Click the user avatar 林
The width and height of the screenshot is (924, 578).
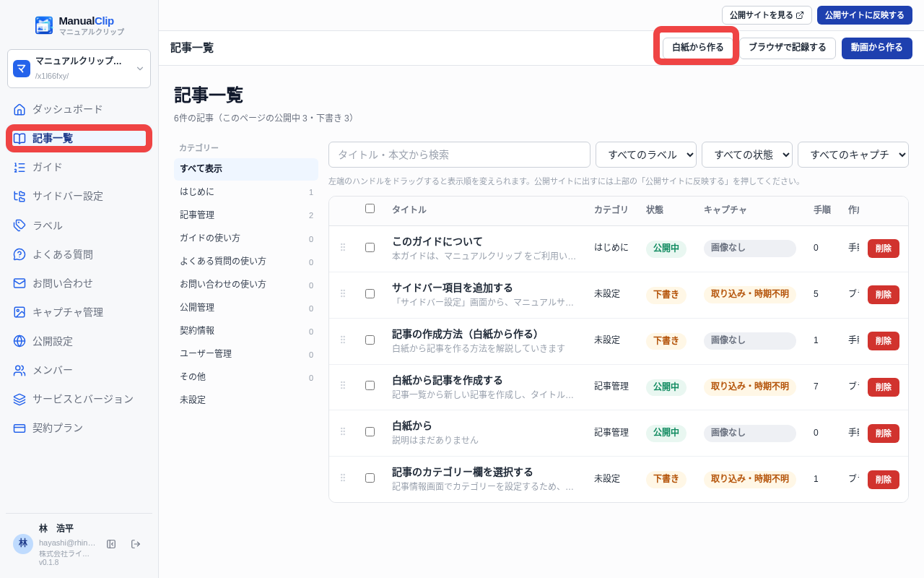tap(23, 544)
